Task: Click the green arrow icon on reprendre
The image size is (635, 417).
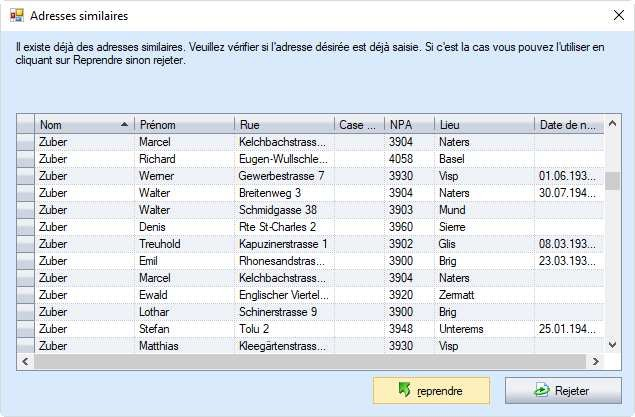Action: (x=404, y=389)
